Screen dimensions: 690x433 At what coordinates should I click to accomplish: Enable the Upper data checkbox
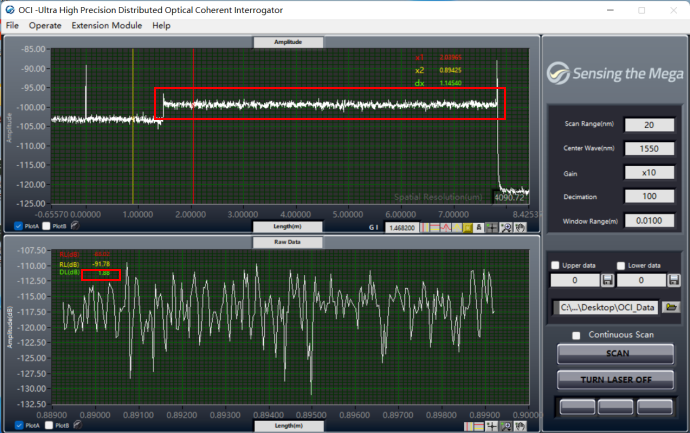(555, 264)
